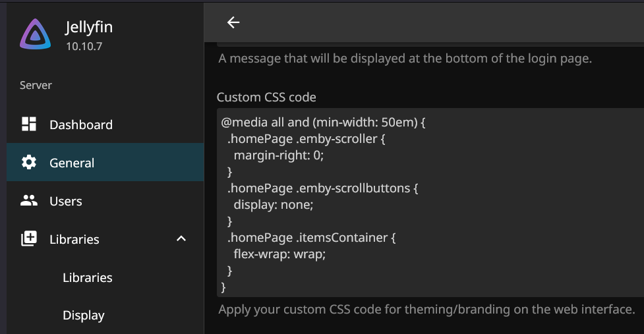The image size is (644, 334).
Task: Select the General menu label
Action: (72, 163)
